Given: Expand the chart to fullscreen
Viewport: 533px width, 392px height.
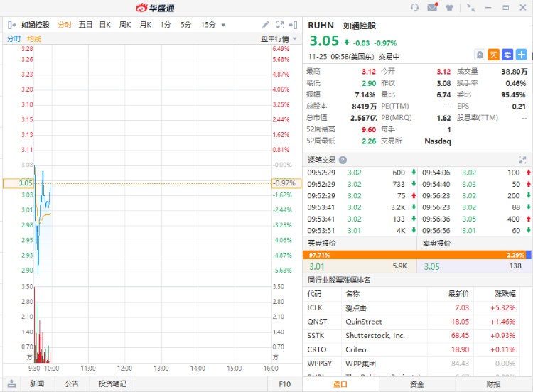Looking at the screenshot, I should click(x=279, y=25).
